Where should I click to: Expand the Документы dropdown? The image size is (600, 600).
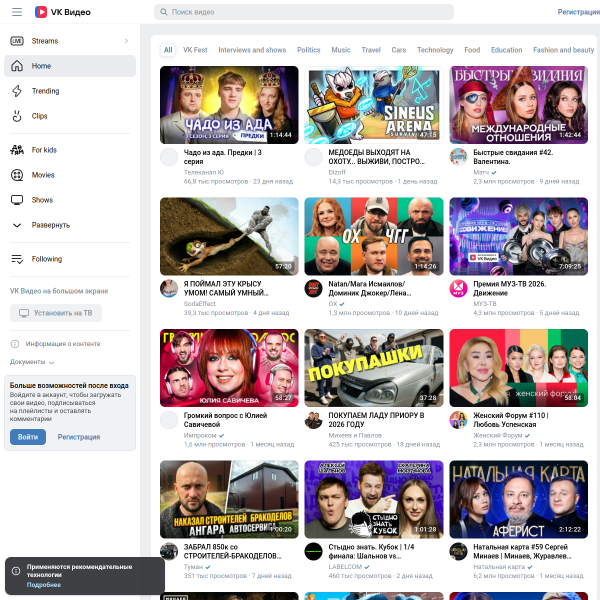pyautogui.click(x=32, y=362)
